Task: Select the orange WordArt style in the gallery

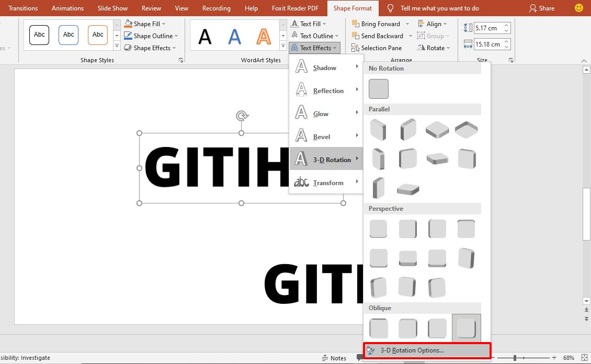Action: (263, 37)
